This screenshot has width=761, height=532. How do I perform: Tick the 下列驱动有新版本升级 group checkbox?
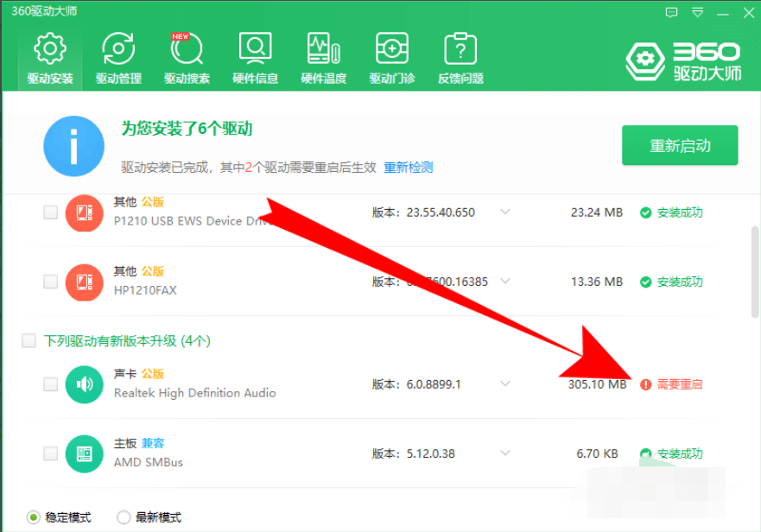[29, 341]
